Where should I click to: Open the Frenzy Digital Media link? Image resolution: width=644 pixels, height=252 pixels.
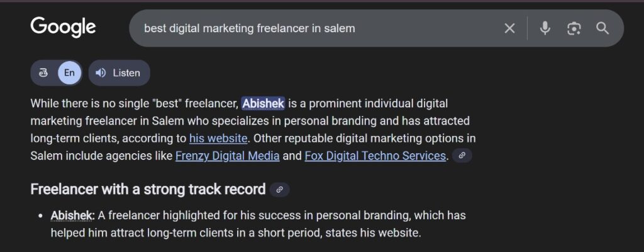228,156
